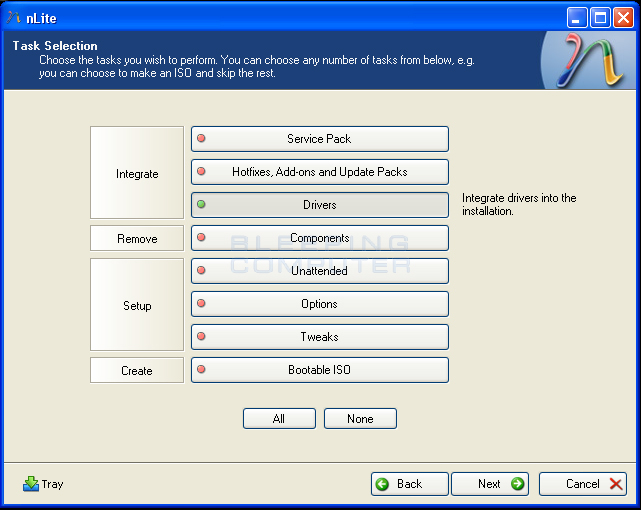Click the Setup group label

(137, 304)
